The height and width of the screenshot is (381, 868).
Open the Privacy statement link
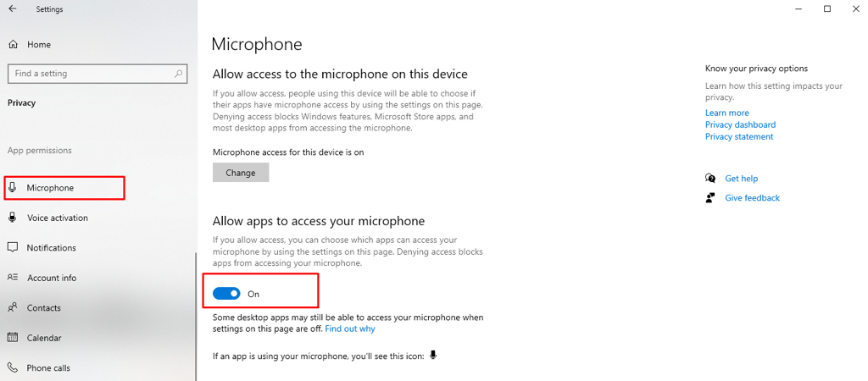[x=739, y=136]
